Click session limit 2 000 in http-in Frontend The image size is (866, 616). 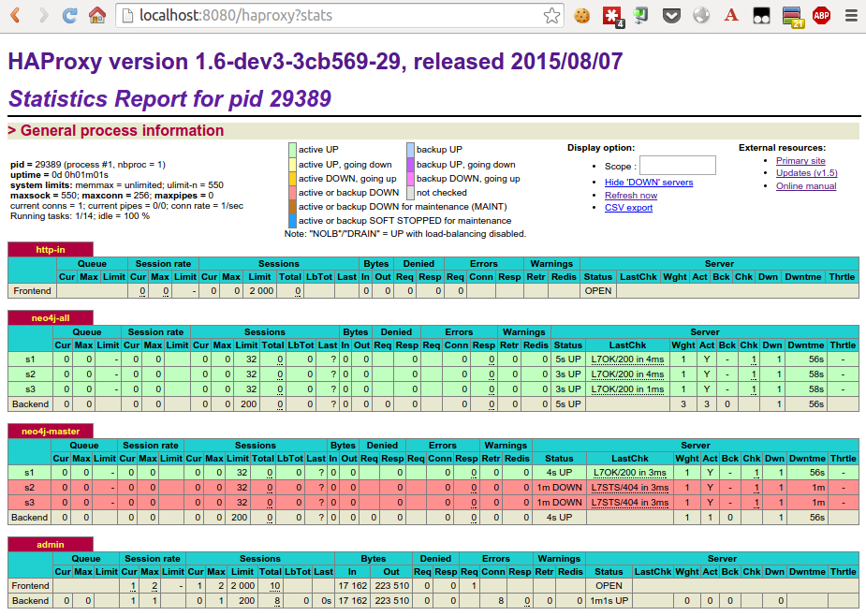tap(261, 291)
